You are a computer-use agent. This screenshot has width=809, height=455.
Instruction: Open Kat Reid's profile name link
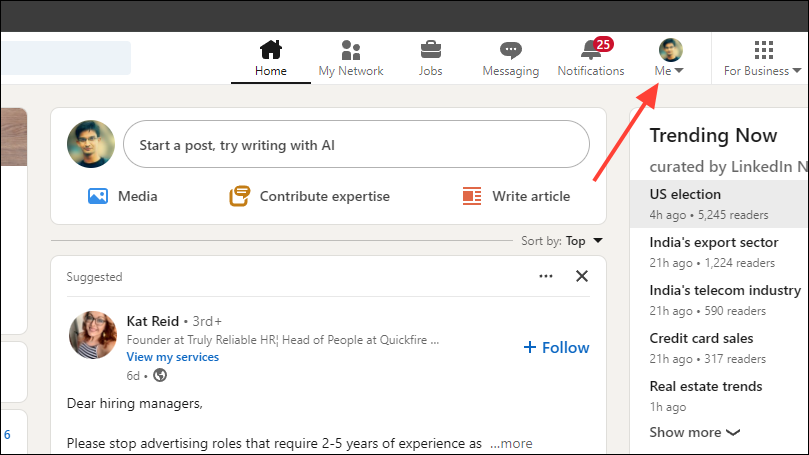click(153, 321)
